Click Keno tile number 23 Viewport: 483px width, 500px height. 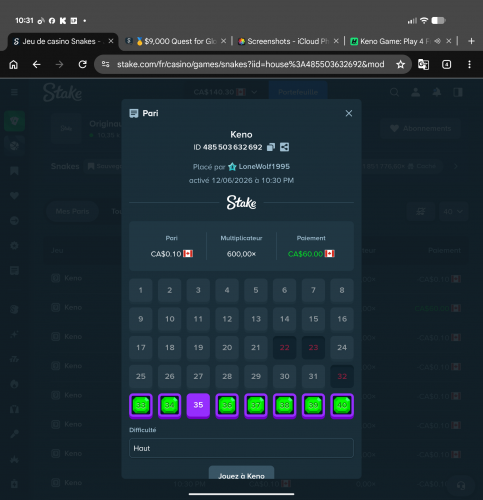[x=313, y=348]
